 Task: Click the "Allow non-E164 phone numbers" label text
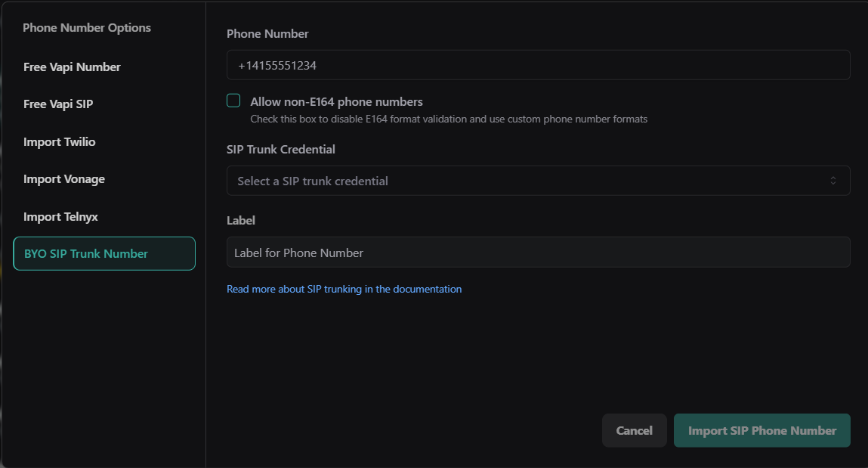(x=336, y=102)
